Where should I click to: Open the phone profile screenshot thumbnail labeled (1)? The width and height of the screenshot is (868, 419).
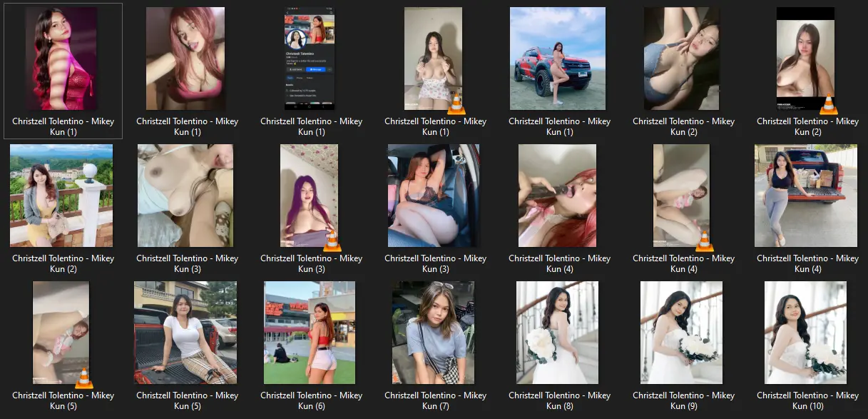310,59
